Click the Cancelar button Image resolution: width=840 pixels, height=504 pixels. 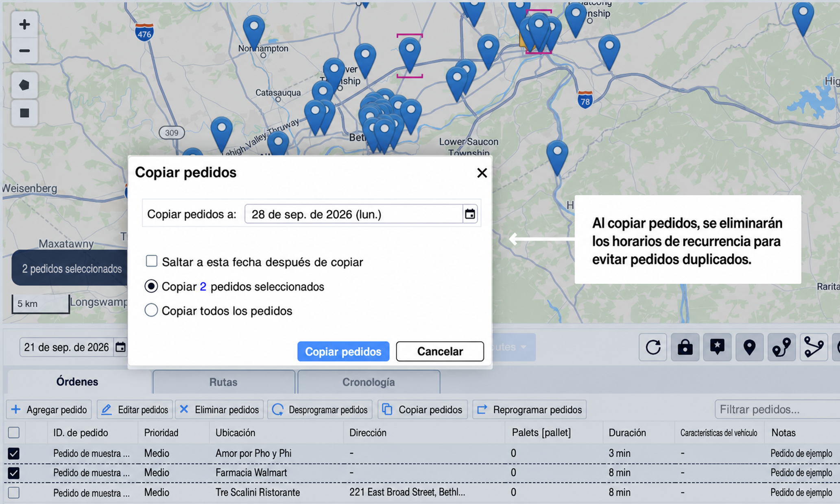(x=440, y=351)
